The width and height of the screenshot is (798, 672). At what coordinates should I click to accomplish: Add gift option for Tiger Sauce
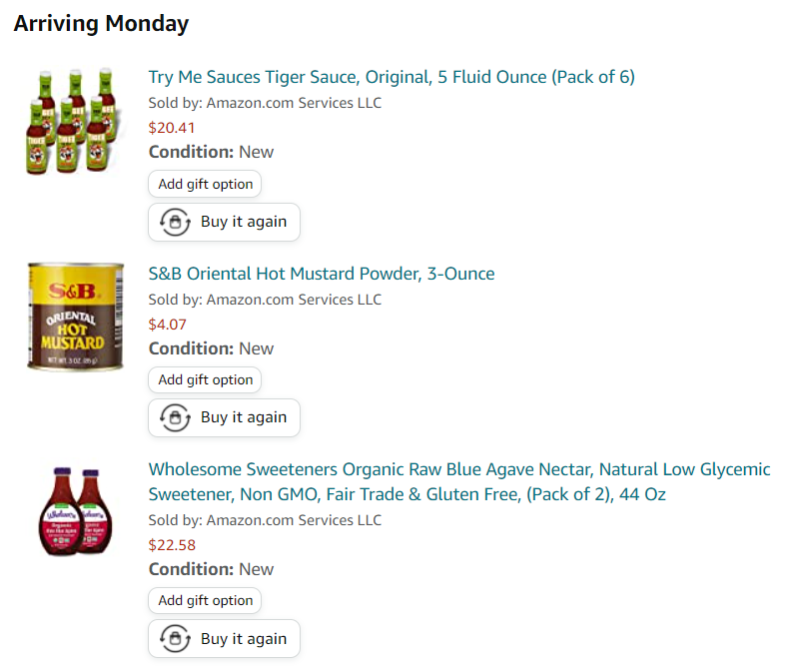(x=205, y=184)
